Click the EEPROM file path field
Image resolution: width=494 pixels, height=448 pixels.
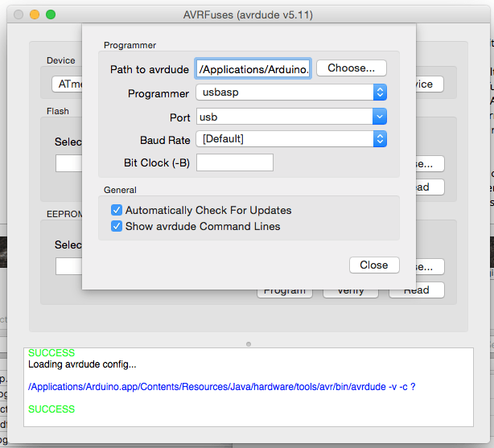(68, 266)
